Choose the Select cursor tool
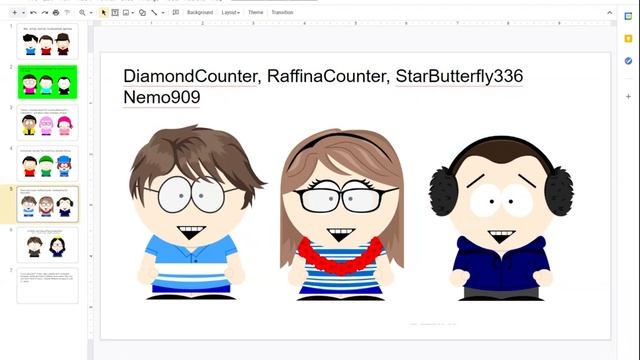640x360 pixels. [103, 13]
